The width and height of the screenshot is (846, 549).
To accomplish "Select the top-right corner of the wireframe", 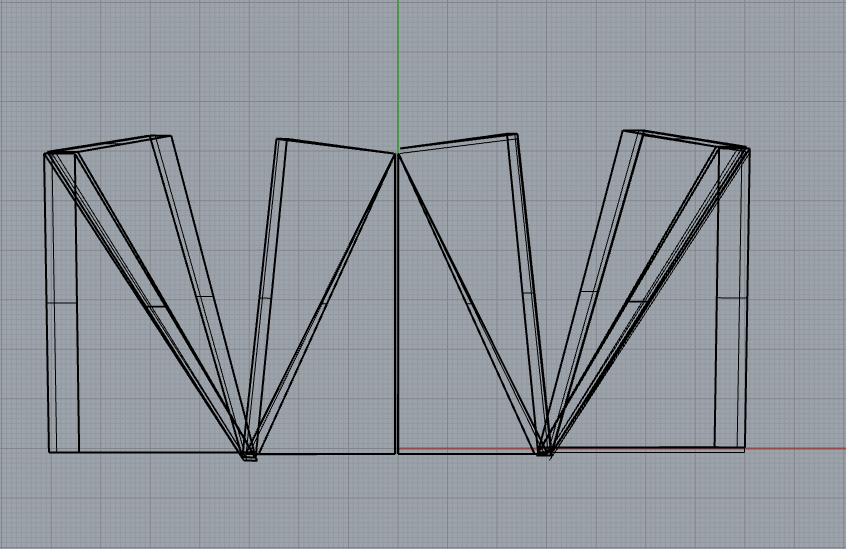I will pyautogui.click(x=748, y=150).
